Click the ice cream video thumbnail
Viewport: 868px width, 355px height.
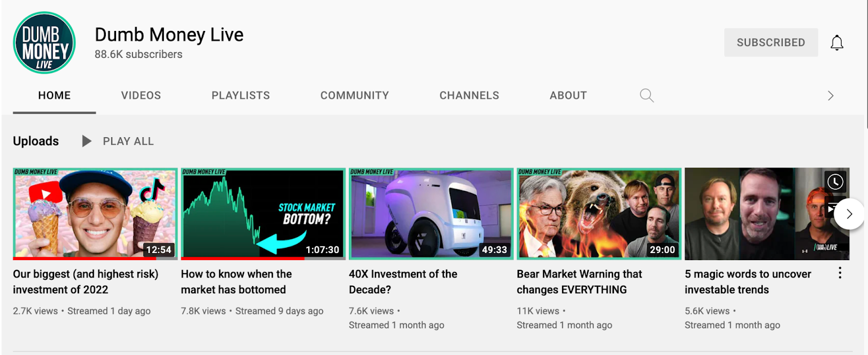click(x=95, y=214)
